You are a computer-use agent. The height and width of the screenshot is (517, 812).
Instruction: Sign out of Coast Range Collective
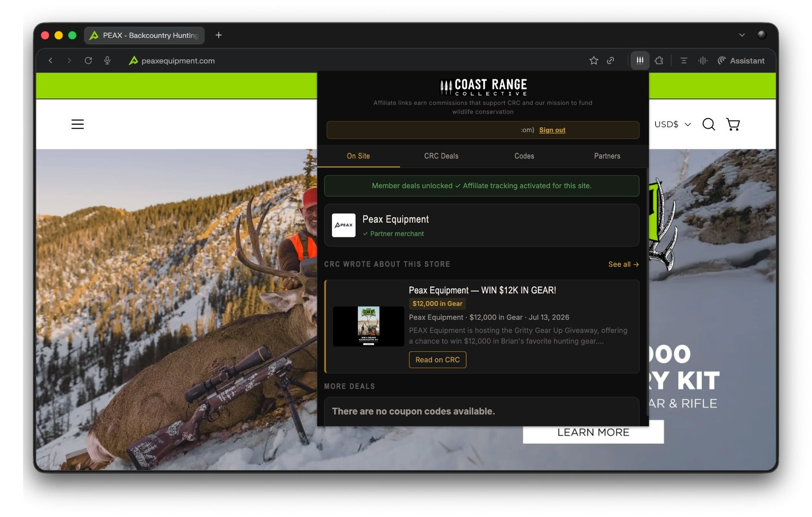tap(552, 130)
